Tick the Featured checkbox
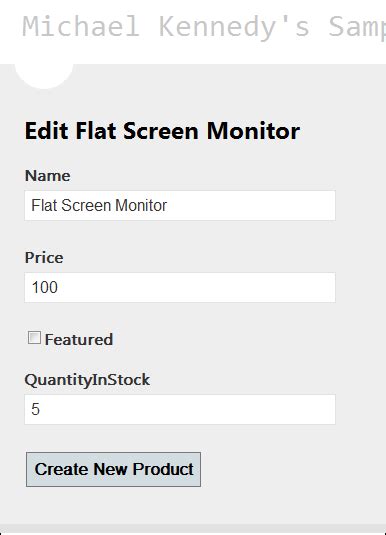This screenshot has height=535, width=386. tap(34, 338)
